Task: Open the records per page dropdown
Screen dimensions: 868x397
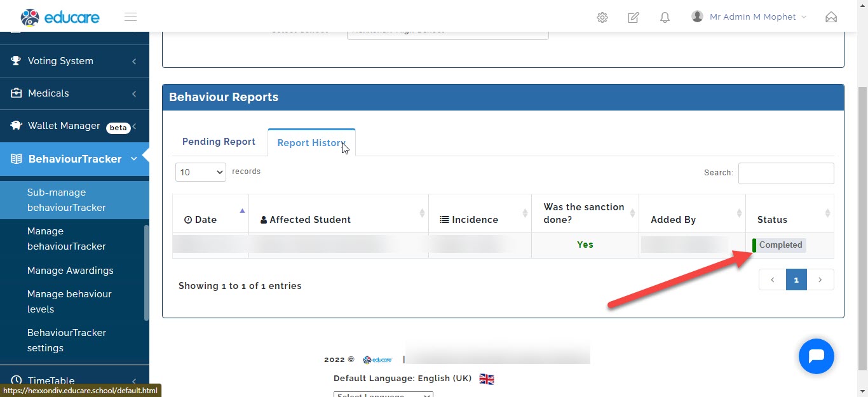Action: pyautogui.click(x=201, y=172)
